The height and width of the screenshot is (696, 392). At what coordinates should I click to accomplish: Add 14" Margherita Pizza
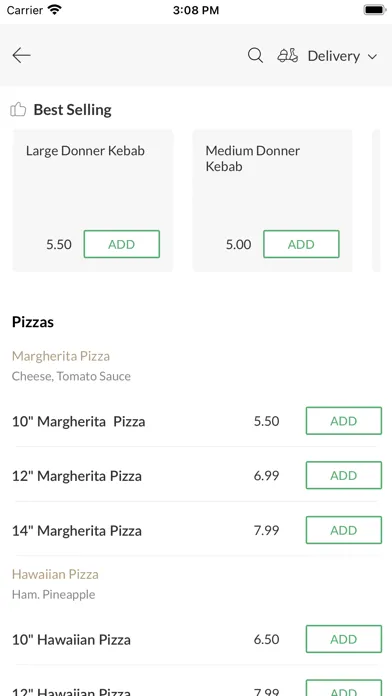(344, 530)
